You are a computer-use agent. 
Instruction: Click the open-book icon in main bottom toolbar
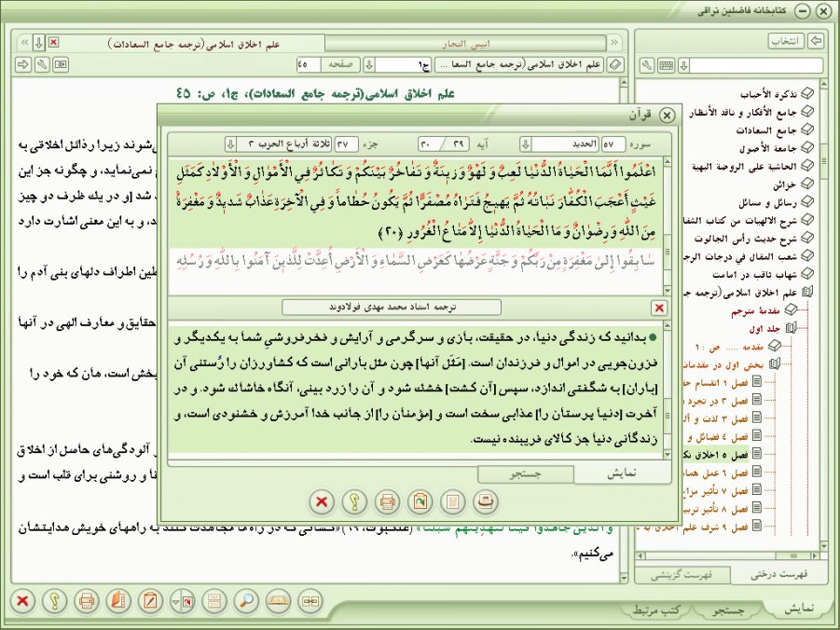(x=278, y=600)
